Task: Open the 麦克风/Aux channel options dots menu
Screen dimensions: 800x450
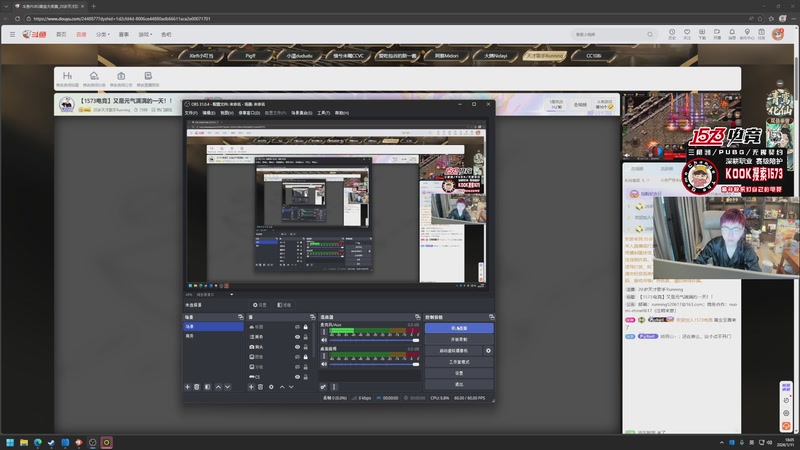Action: coord(324,332)
